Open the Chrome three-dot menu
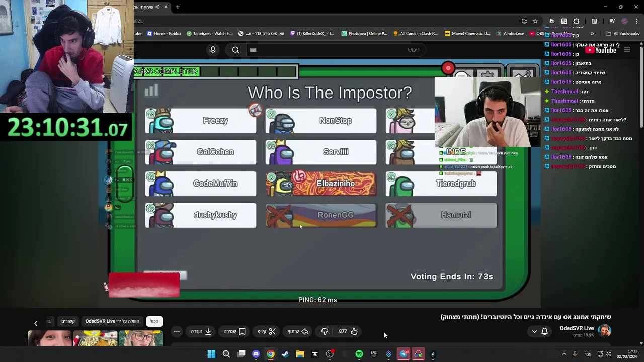Viewport: 644px width, 362px height. pyautogui.click(x=635, y=21)
